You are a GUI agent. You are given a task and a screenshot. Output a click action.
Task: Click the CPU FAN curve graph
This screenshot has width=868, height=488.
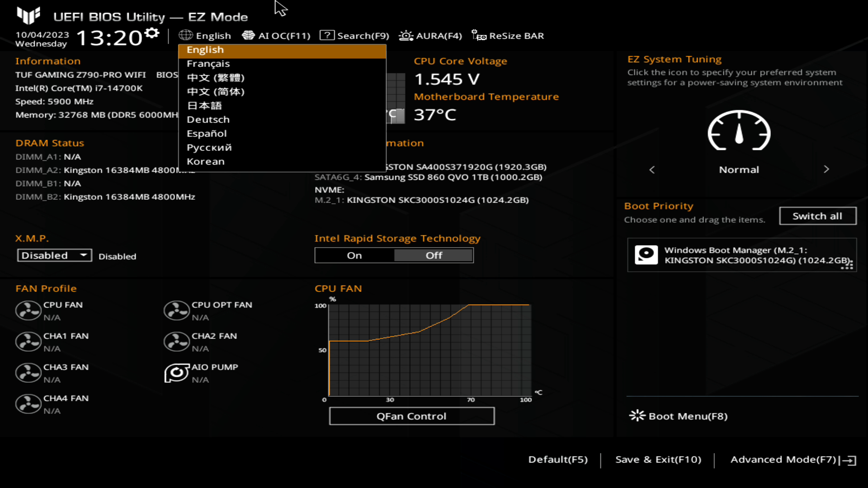pos(429,350)
